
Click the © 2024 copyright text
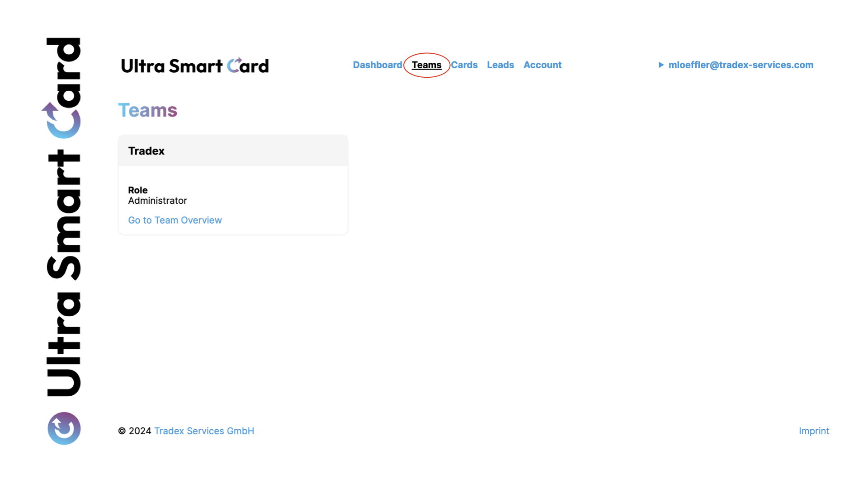pyautogui.click(x=134, y=431)
